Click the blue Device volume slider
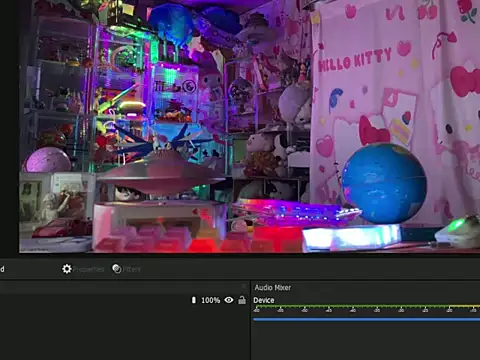Screen dimensions: 480x360 [366, 319]
